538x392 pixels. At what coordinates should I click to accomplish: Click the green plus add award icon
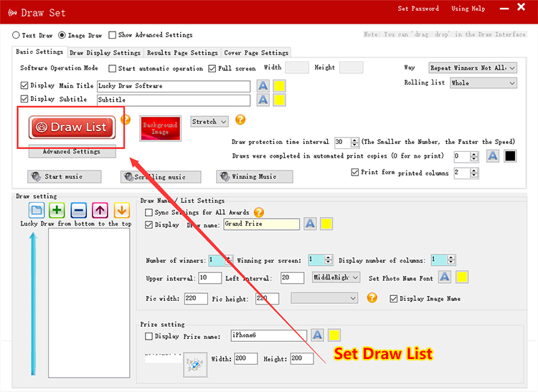(58, 211)
